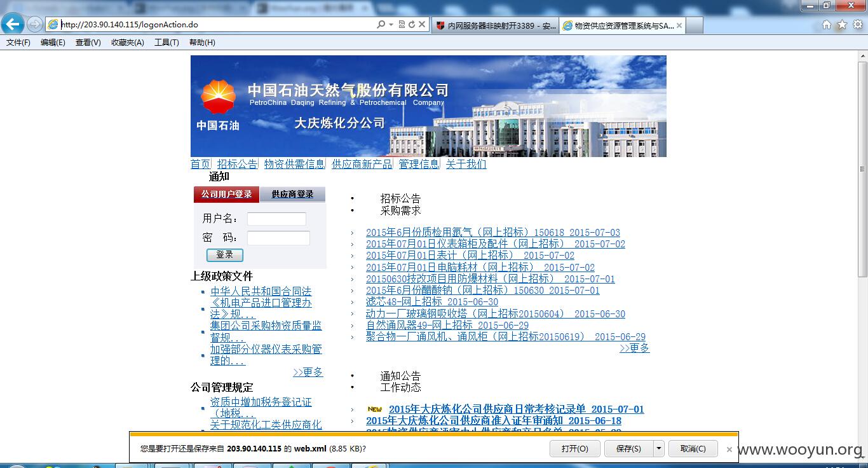Select the 供应商登录 tab
Screen dimensions: 868x468
pyautogui.click(x=292, y=194)
